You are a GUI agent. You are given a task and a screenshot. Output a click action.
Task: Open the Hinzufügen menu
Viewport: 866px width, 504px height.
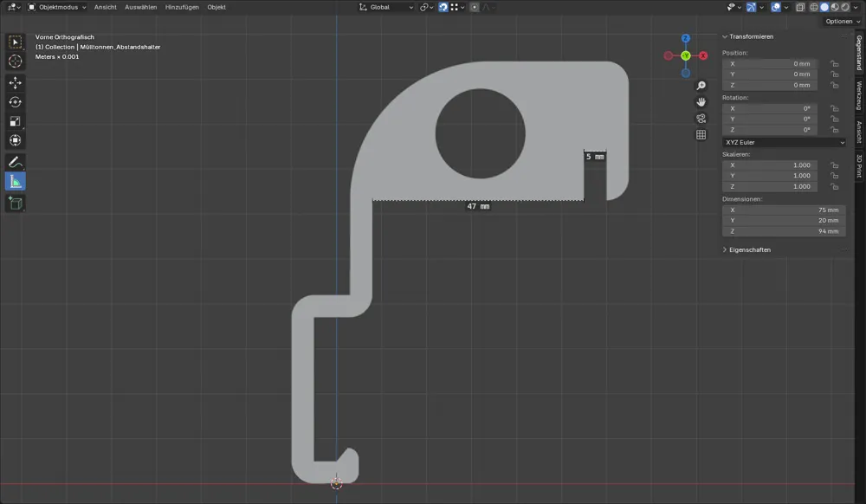pos(182,7)
